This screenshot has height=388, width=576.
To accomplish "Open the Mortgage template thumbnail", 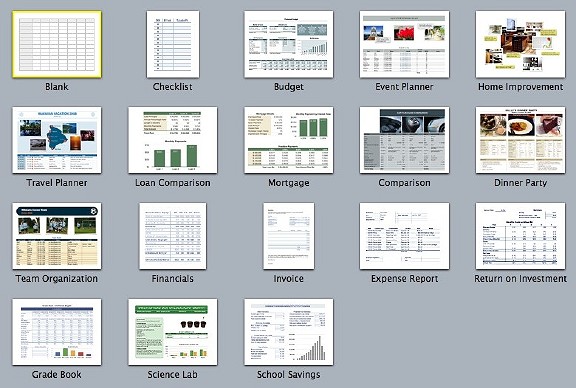I will (289, 140).
